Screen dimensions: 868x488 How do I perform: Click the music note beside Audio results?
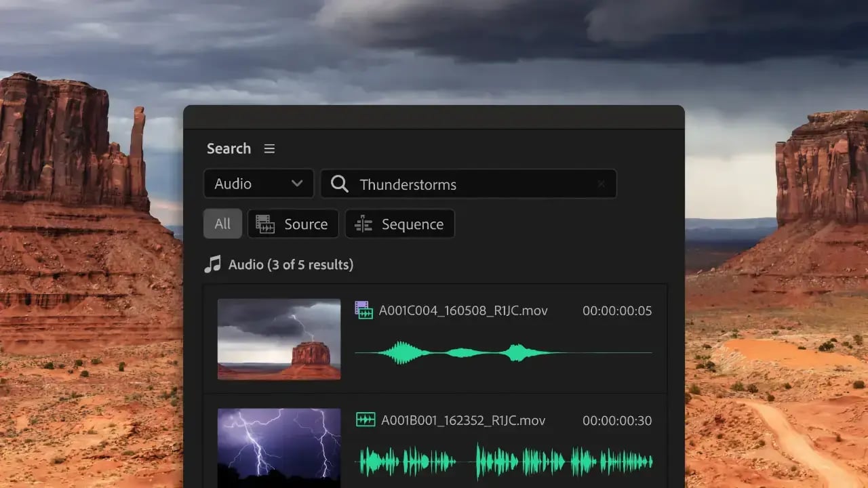click(212, 264)
